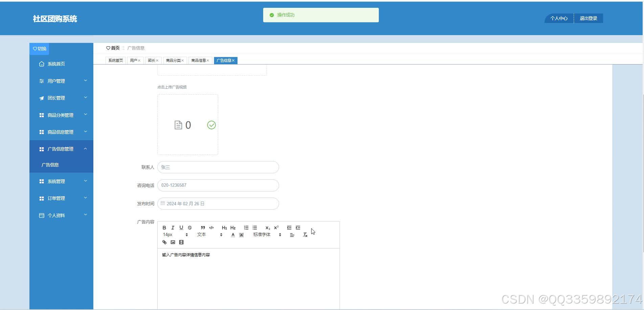This screenshot has width=644, height=310.
Task: Apply subscript formatting
Action: [x=268, y=228]
